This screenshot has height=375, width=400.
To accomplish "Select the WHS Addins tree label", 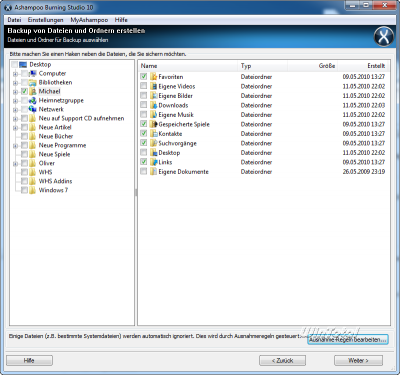I will 55,181.
